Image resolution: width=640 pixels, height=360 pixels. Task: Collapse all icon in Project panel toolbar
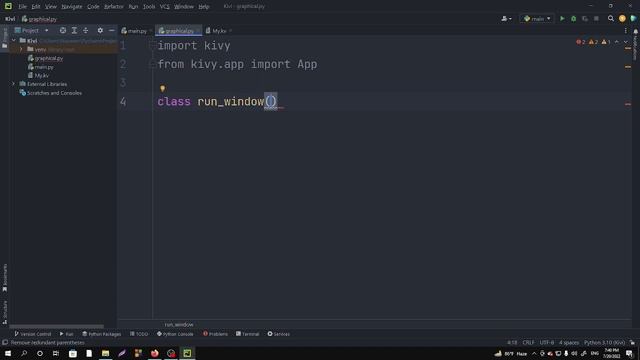(x=86, y=31)
